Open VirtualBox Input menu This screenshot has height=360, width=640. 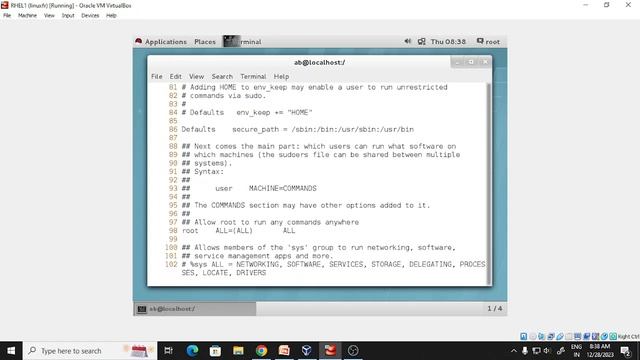coord(68,16)
